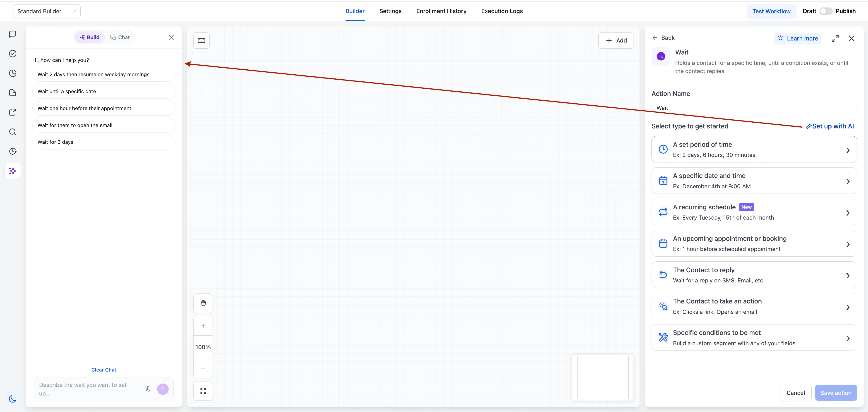Switch to the Builder tab
Screen dimensions: 868x412
[x=355, y=11]
